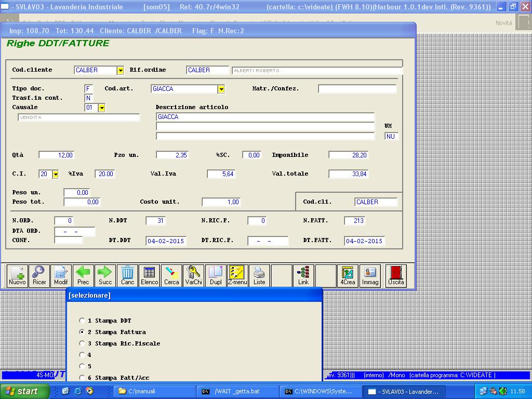This screenshot has height=399, width=532.
Task: Click the Cerca flashlight icon
Action: [x=171, y=276]
